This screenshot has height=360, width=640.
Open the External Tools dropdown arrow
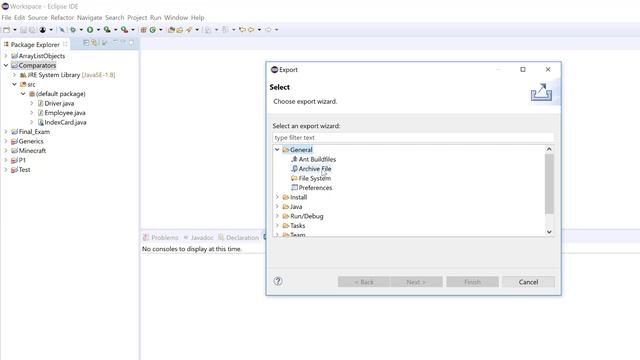tap(133, 30)
